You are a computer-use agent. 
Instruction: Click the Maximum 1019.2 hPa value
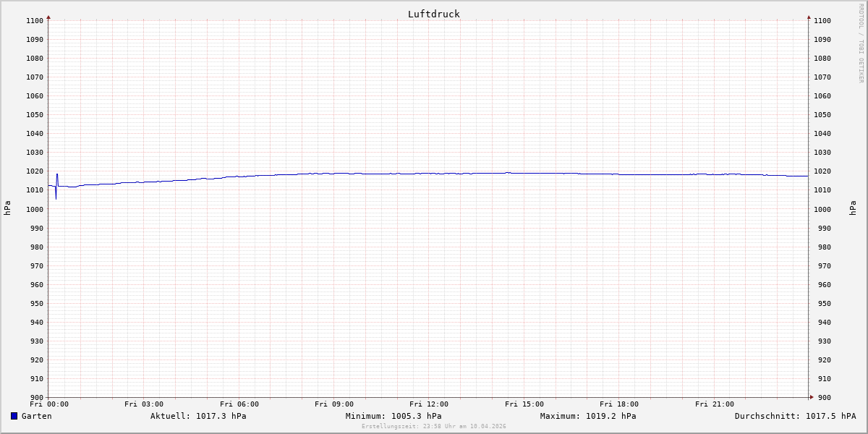click(x=588, y=416)
